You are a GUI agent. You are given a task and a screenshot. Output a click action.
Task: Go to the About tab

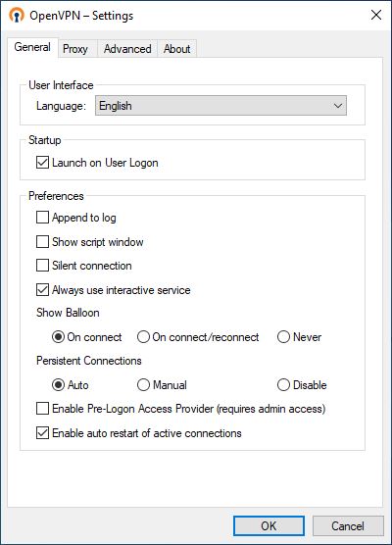coord(176,49)
